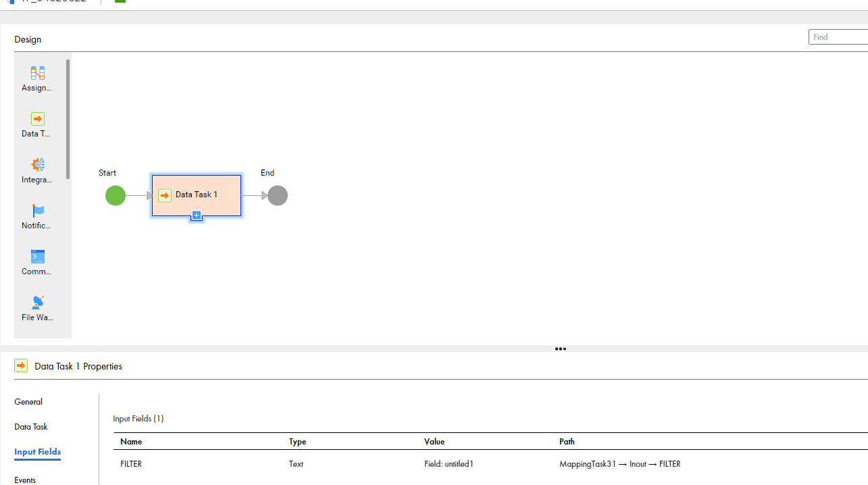Click the Text type cell
868x485 pixels.
[297, 464]
